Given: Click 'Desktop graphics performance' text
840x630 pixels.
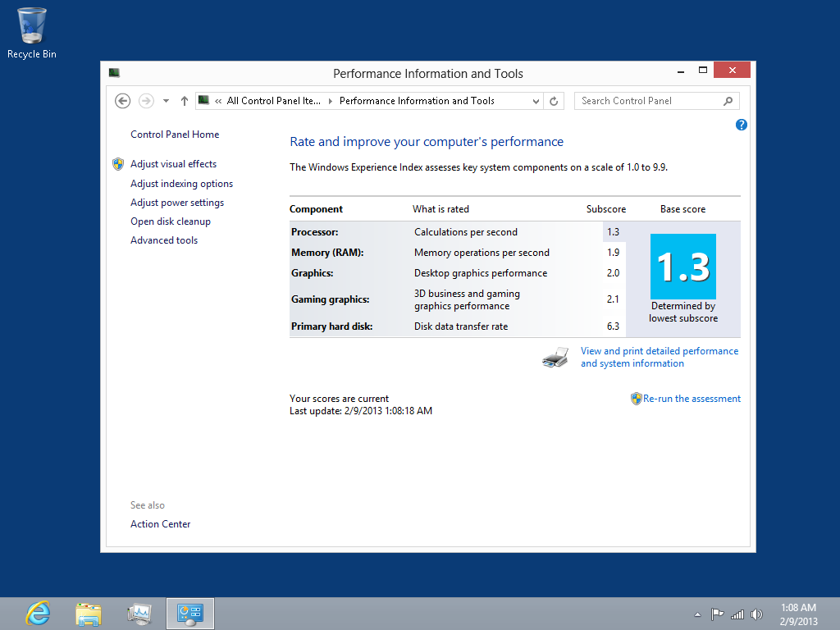Looking at the screenshot, I should (x=481, y=272).
